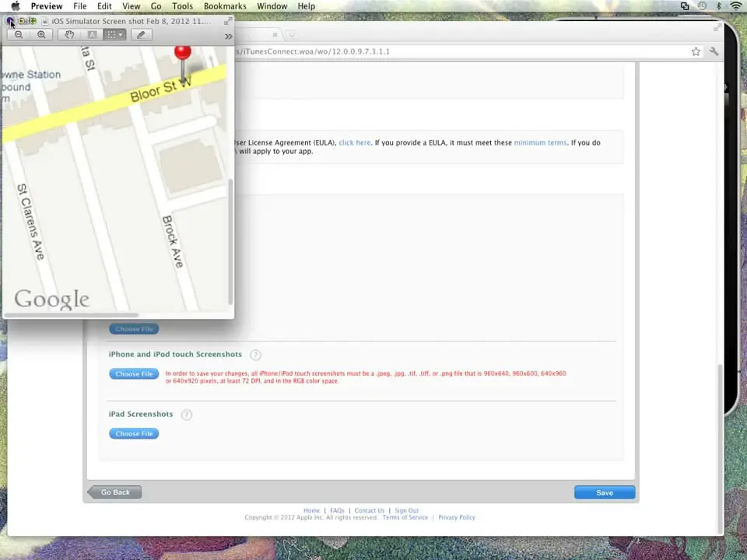747x560 pixels.
Task: Open the Contact Us footer link
Action: 369,510
